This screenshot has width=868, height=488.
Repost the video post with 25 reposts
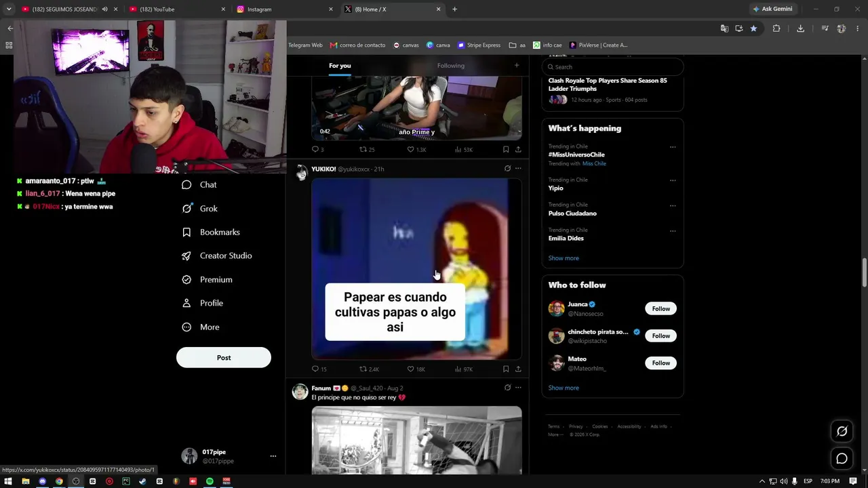367,150
